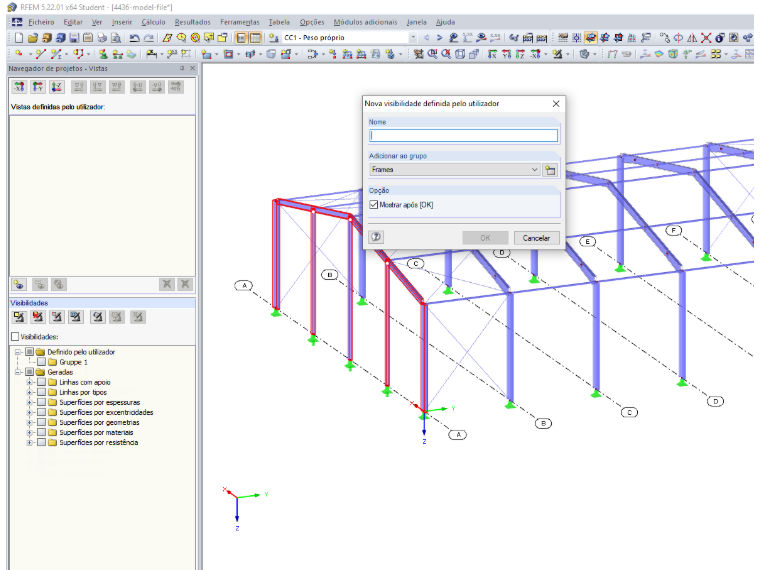Expand Superfícies por geometrias node
The width and height of the screenshot is (760, 570).
pos(30,422)
